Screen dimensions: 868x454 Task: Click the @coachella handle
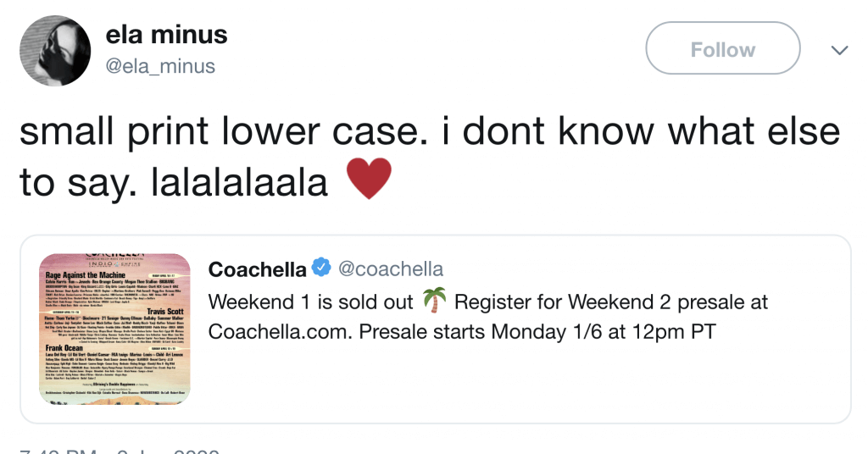click(x=391, y=269)
